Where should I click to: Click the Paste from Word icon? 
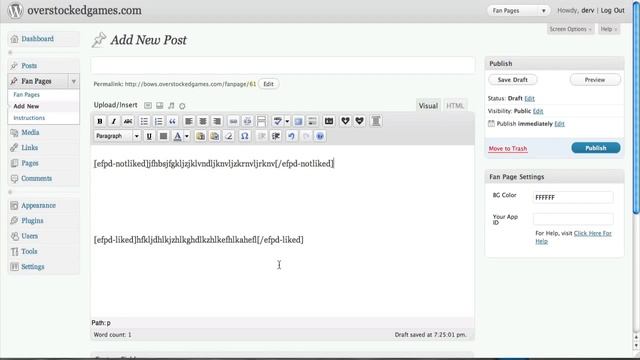tap(214, 136)
